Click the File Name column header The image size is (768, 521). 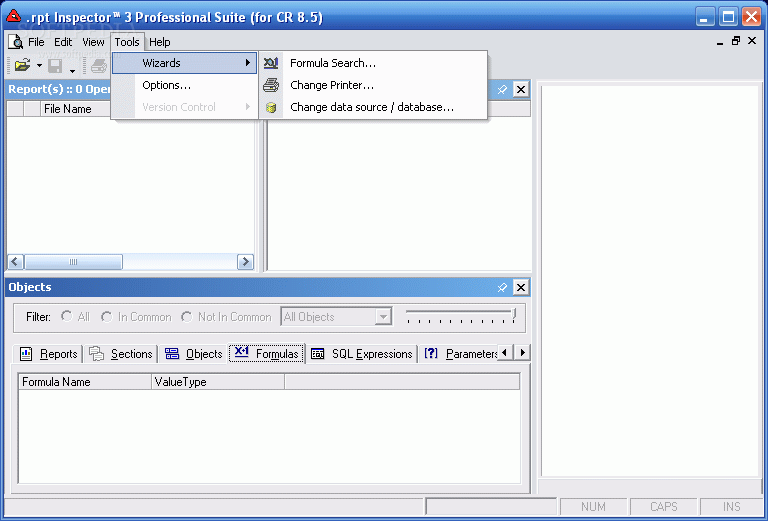75,109
